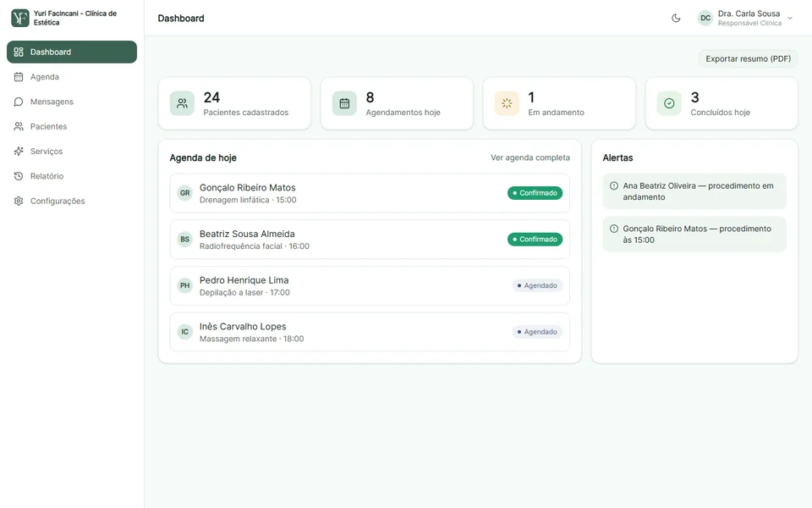Viewport: 812px width, 508px height.
Task: Select the Beatriz Sousa Almeida patient name
Action: pyautogui.click(x=247, y=234)
